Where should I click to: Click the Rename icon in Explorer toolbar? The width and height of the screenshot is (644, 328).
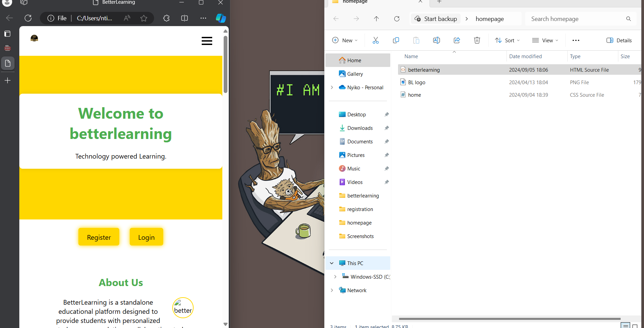(x=436, y=40)
